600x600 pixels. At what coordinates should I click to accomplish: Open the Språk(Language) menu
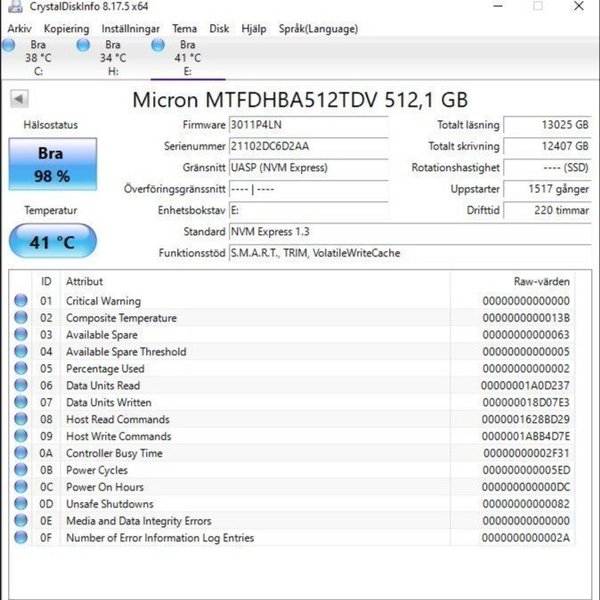tap(318, 29)
